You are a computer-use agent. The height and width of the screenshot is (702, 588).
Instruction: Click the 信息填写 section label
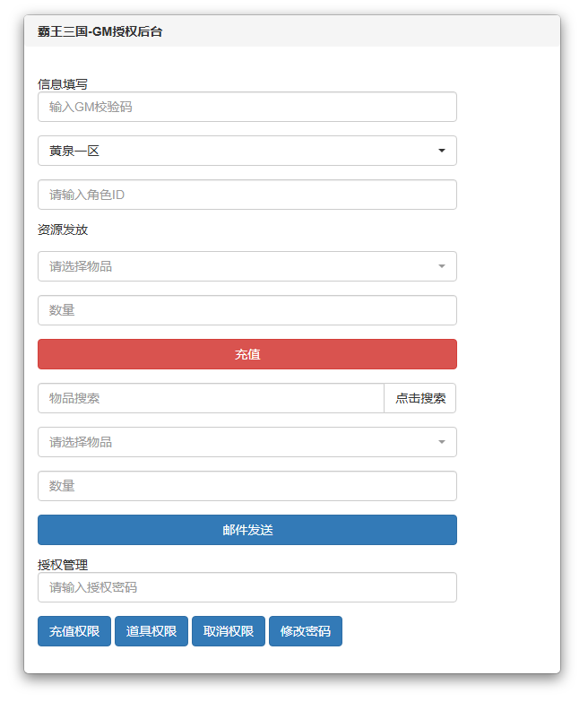(63, 84)
